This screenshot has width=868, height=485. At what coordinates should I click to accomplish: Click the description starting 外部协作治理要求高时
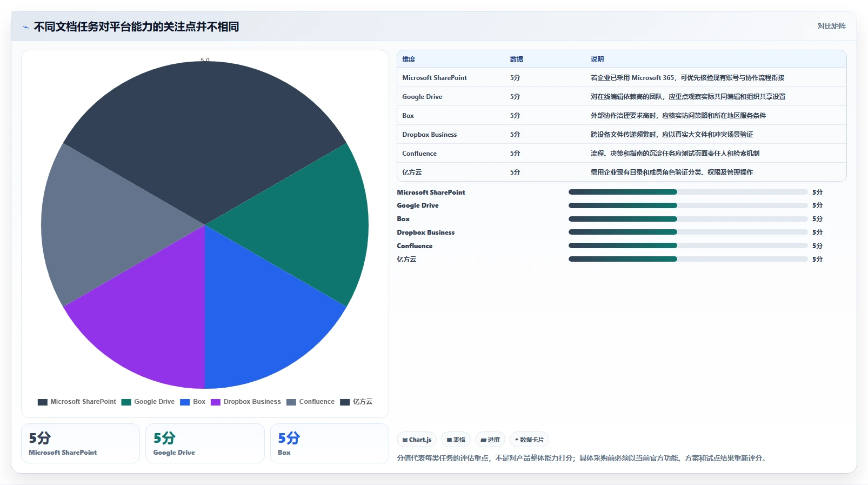click(678, 116)
